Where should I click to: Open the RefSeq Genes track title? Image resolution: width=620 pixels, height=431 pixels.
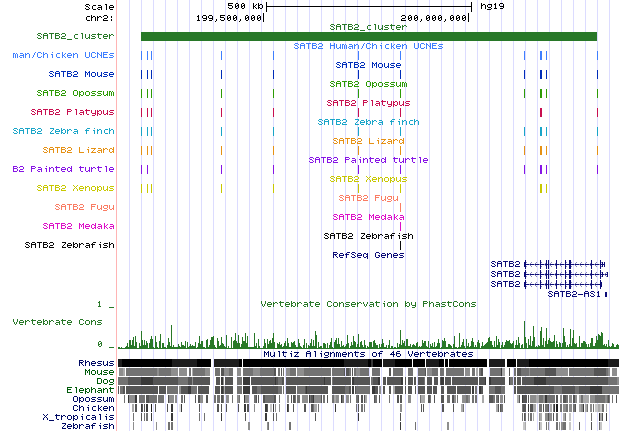[x=369, y=255]
